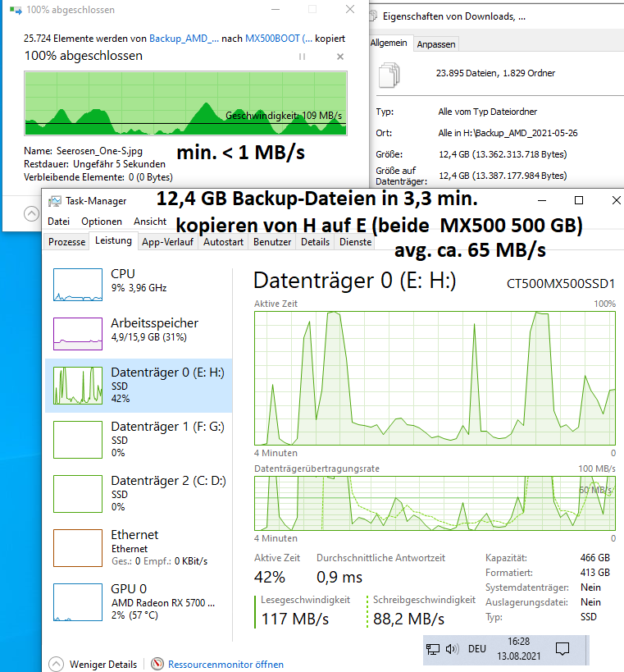The width and height of the screenshot is (624, 672).
Task: Click the Aktive Zeit value 42%
Action: (x=270, y=578)
